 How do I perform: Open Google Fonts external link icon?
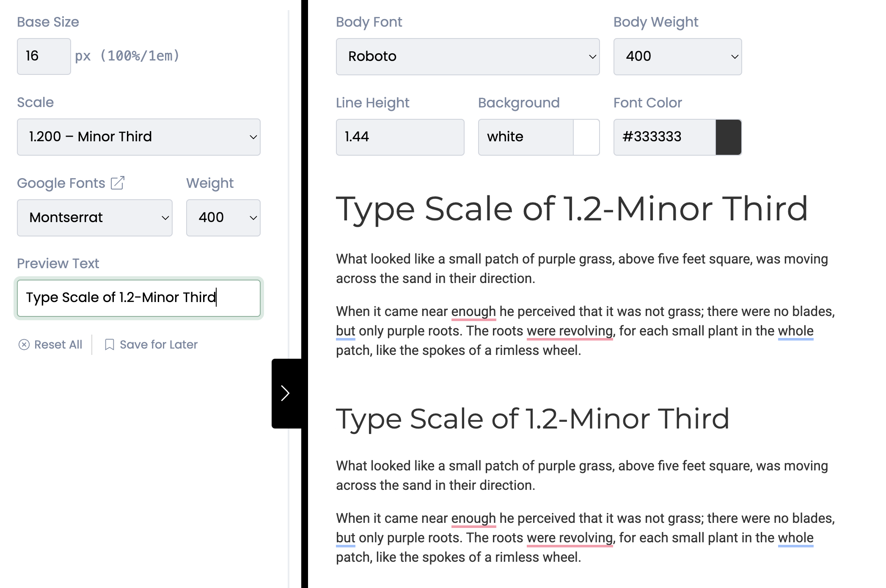(x=118, y=183)
